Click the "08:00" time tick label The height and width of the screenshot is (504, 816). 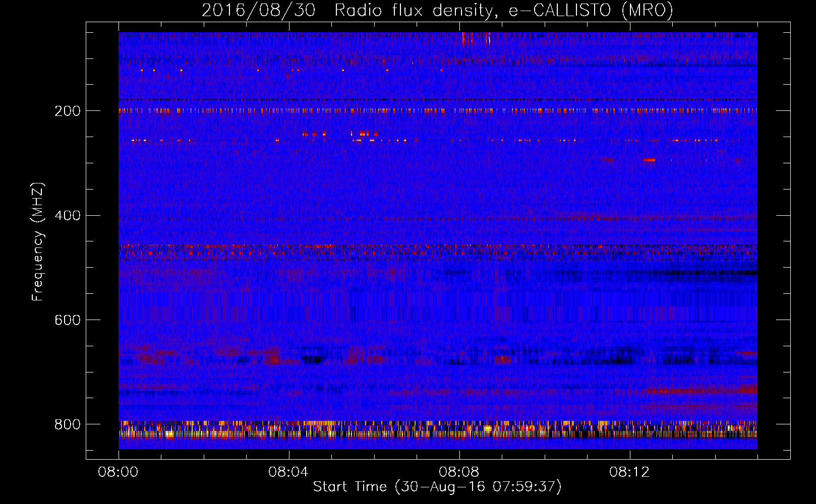(118, 472)
